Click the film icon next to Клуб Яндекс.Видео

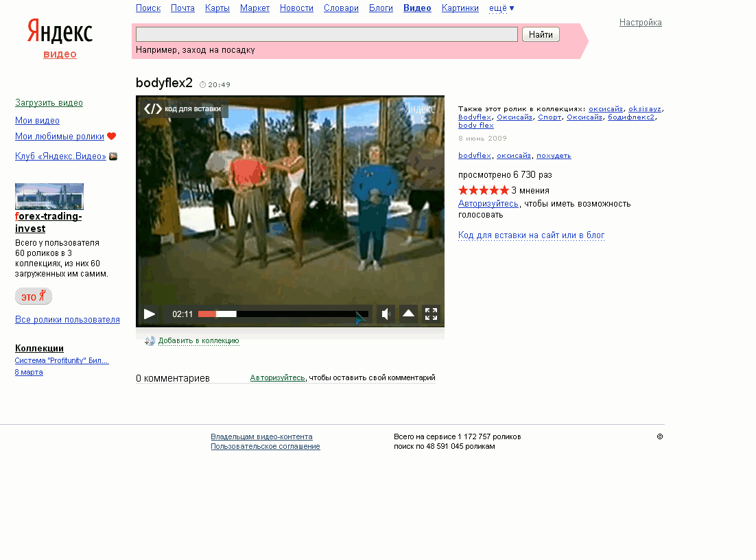(x=113, y=156)
